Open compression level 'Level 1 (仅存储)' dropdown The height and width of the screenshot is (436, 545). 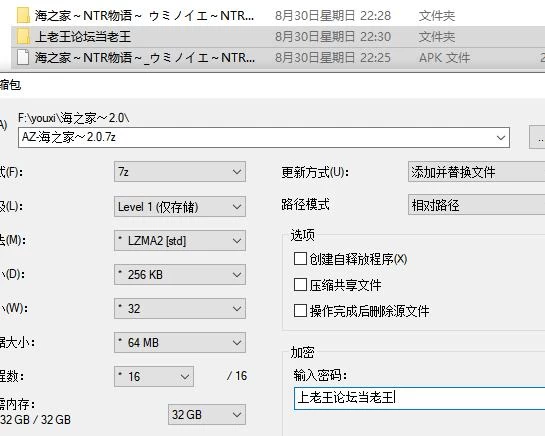(x=180, y=207)
